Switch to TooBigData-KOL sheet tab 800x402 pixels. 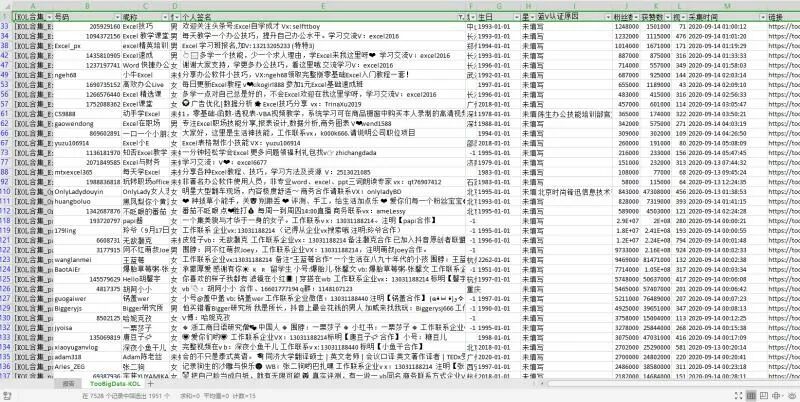115,384
